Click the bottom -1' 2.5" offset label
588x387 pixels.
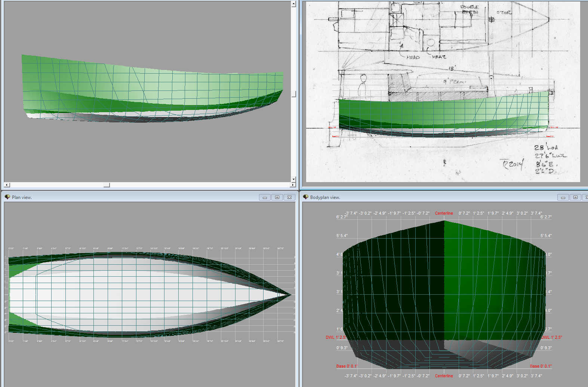tap(409, 376)
